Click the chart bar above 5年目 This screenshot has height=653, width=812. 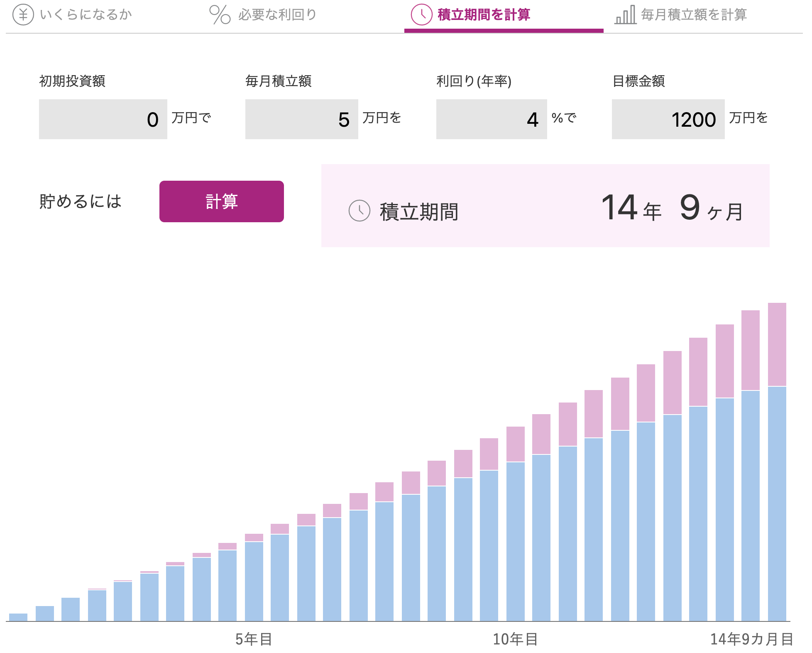click(254, 577)
